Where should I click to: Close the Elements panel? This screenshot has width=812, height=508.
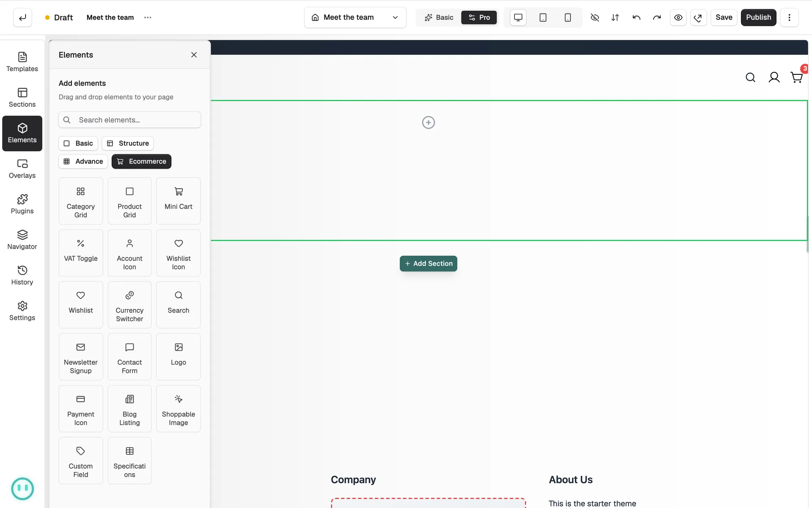pos(194,55)
